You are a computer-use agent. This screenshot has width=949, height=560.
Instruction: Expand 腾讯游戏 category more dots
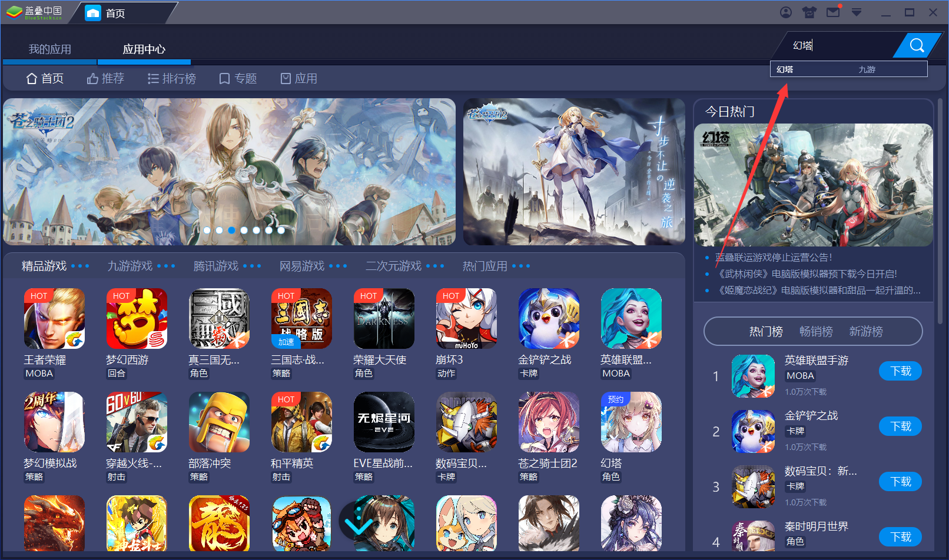point(252,266)
